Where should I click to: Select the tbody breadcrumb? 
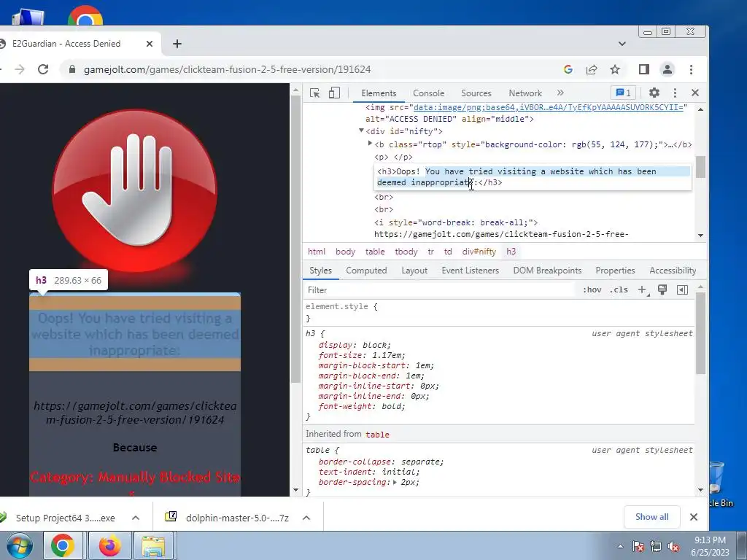(x=406, y=252)
